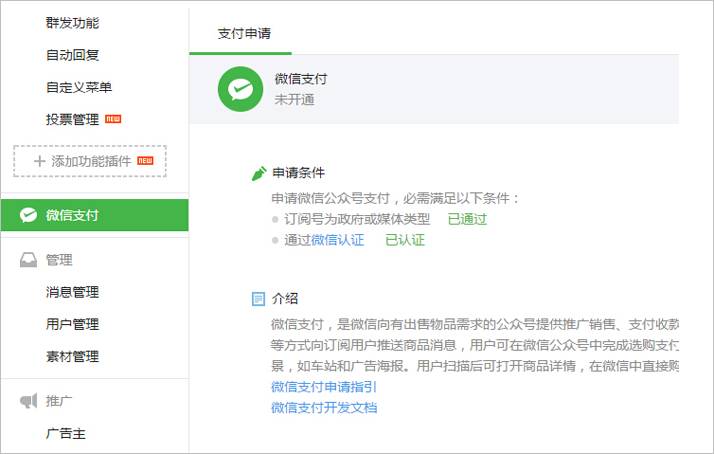Go to 自定义菜单 in sidebar

coord(79,87)
